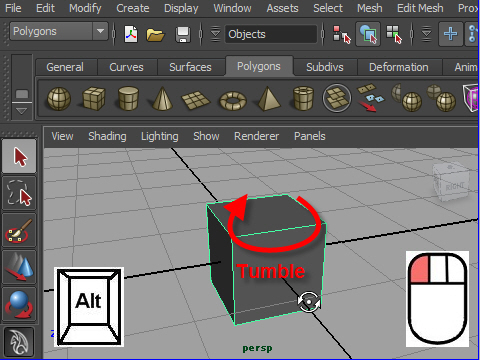Open the Shading panel menu

coord(107,136)
